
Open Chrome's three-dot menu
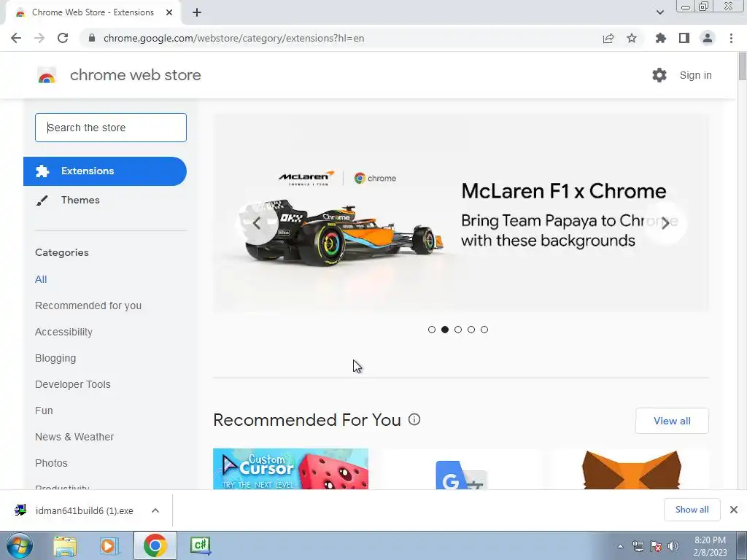pos(731,38)
